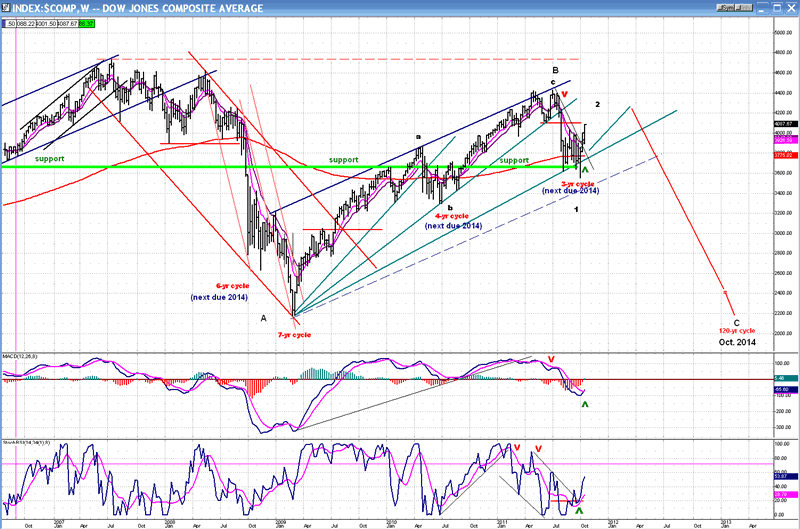Click wave label 'A' at the 2009 low
The image size is (800, 529).
263,318
